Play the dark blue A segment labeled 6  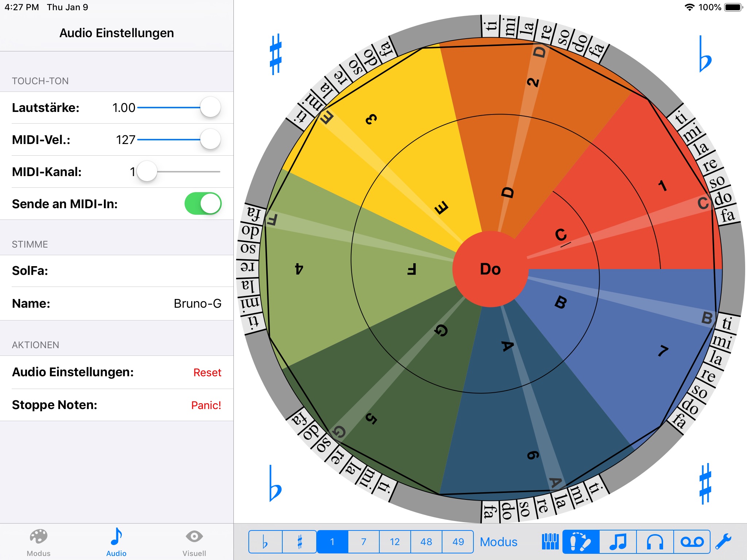(x=533, y=455)
